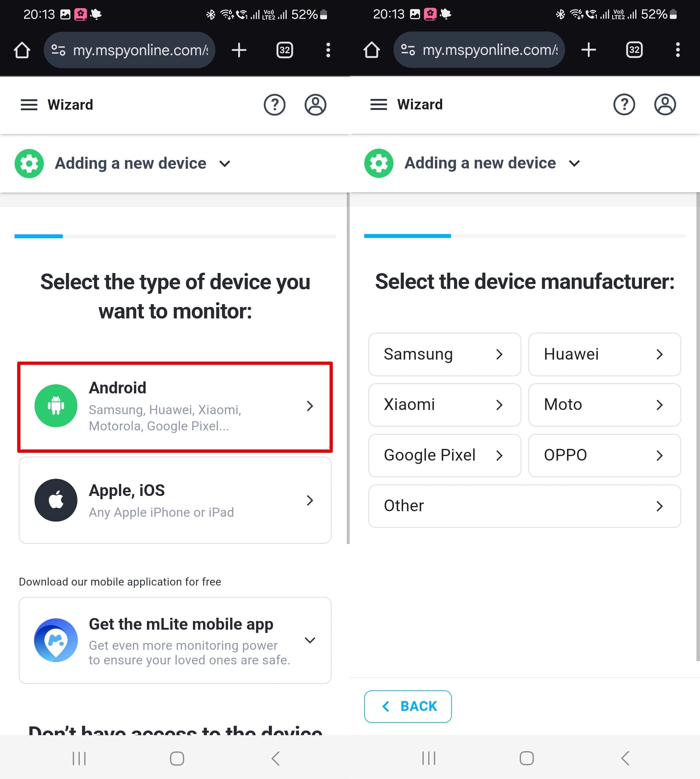The width and height of the screenshot is (700, 779).
Task: Tap site settings icon in left address bar
Action: 58,50
